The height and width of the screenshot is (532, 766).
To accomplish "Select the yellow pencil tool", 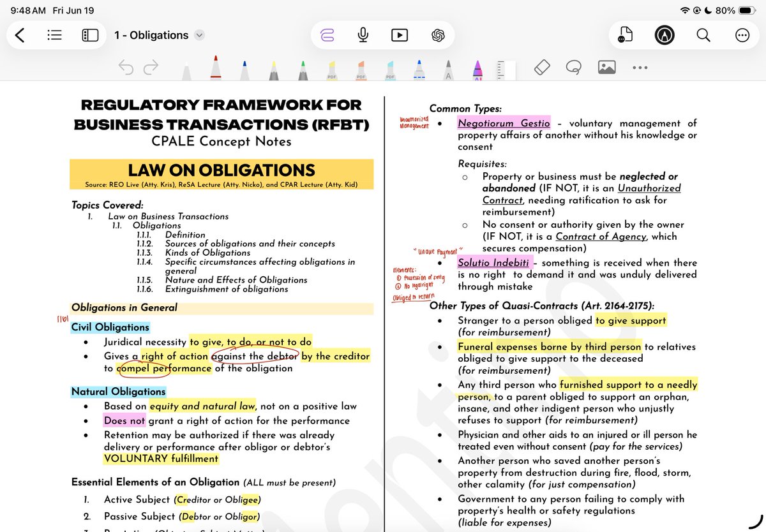I will [273, 69].
